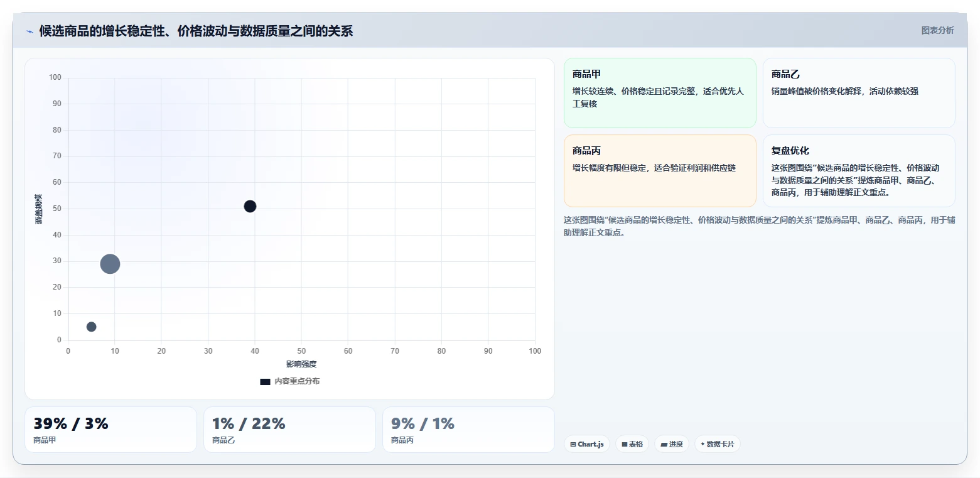Open the 商品甲 green info card
This screenshot has width=980, height=478.
(x=660, y=93)
